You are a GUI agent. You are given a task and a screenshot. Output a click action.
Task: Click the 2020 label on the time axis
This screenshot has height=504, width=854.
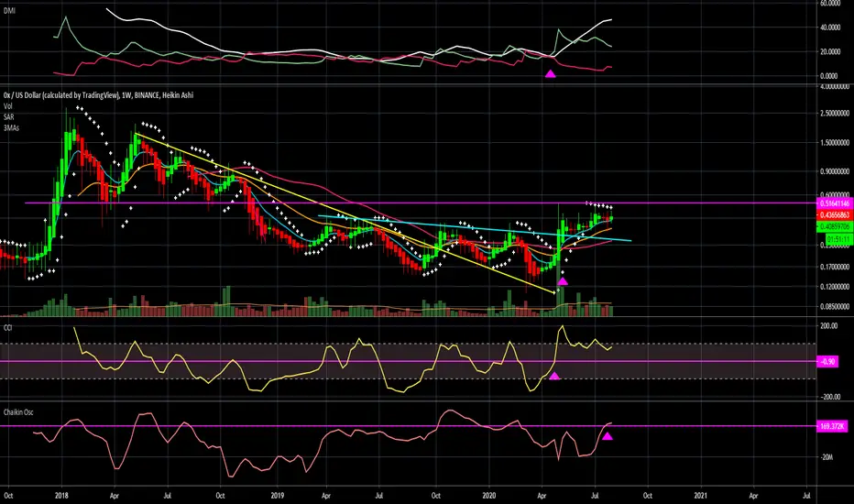pos(489,495)
